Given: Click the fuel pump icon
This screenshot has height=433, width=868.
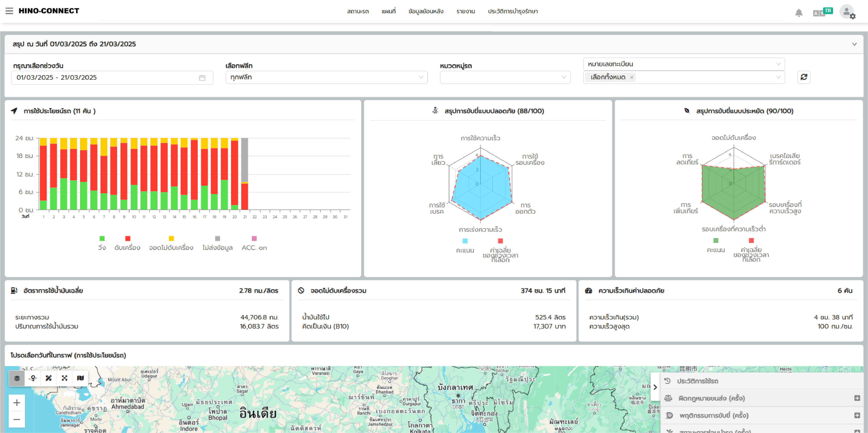Looking at the screenshot, I should pos(14,290).
